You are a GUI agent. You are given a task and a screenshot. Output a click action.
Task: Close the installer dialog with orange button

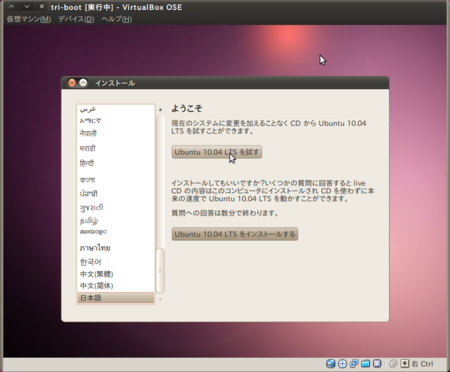point(72,83)
